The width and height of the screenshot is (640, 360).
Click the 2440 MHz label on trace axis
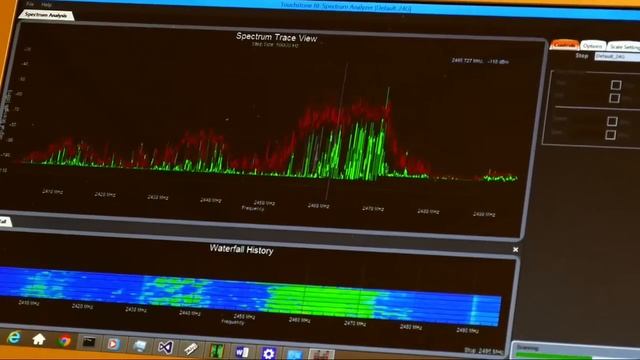click(x=211, y=200)
